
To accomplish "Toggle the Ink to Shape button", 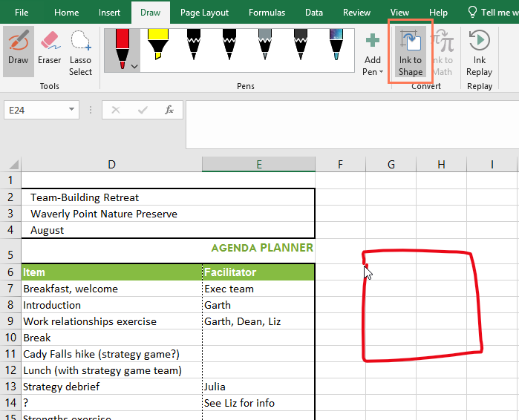I will (411, 52).
